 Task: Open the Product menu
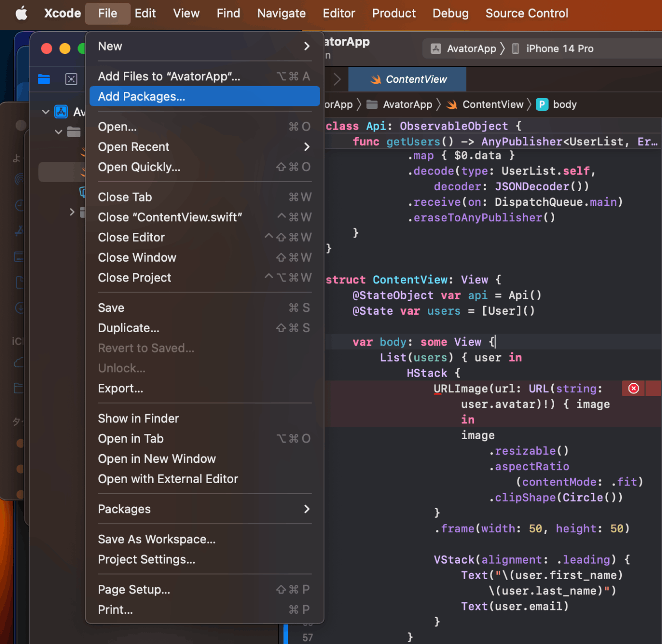[x=394, y=13]
